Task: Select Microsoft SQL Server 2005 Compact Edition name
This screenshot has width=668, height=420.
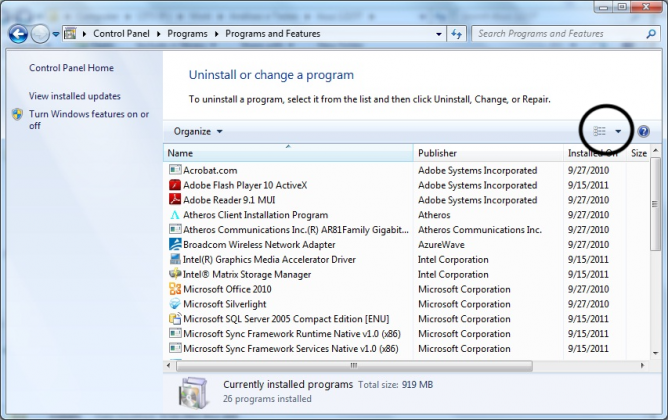Action: [286, 319]
